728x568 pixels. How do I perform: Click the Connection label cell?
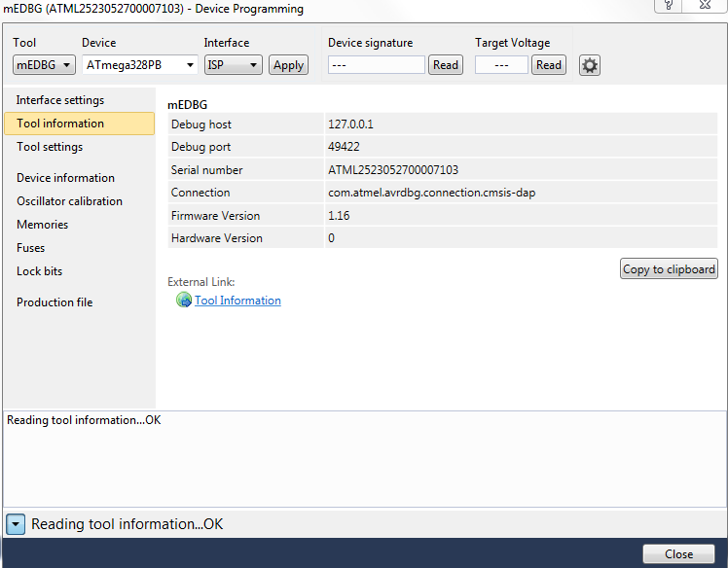[245, 193]
